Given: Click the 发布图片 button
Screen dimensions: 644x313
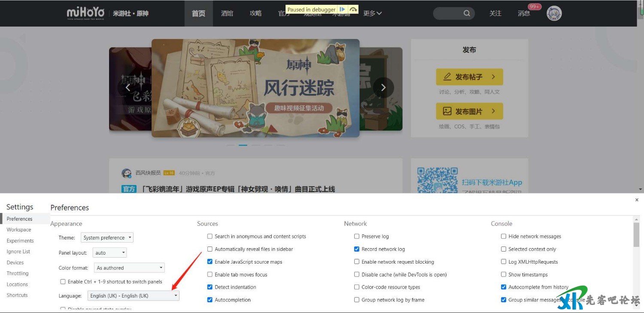Looking at the screenshot, I should [469, 111].
